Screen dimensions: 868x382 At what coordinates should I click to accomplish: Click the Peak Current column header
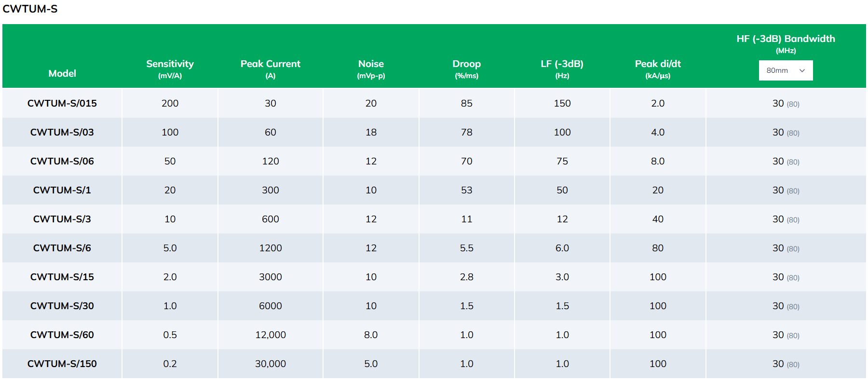point(270,64)
